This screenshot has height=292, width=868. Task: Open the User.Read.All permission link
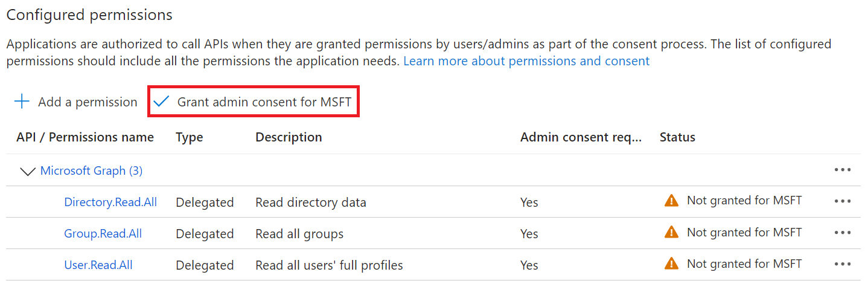(x=98, y=265)
